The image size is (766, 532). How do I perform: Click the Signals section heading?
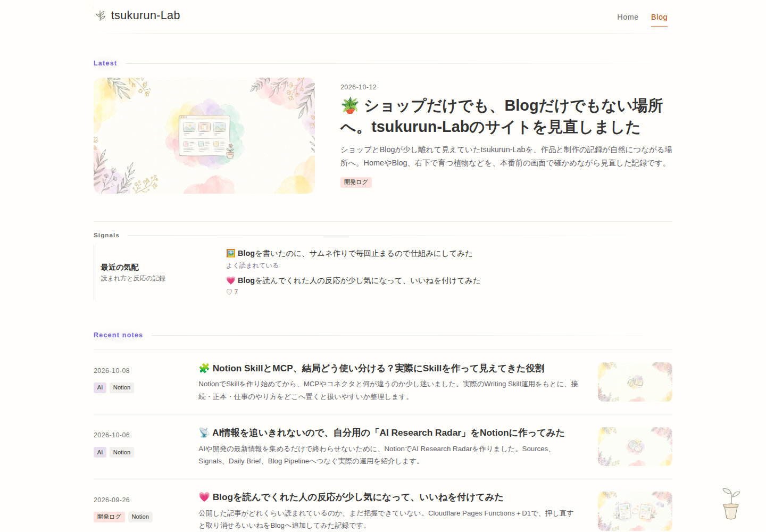tap(106, 235)
